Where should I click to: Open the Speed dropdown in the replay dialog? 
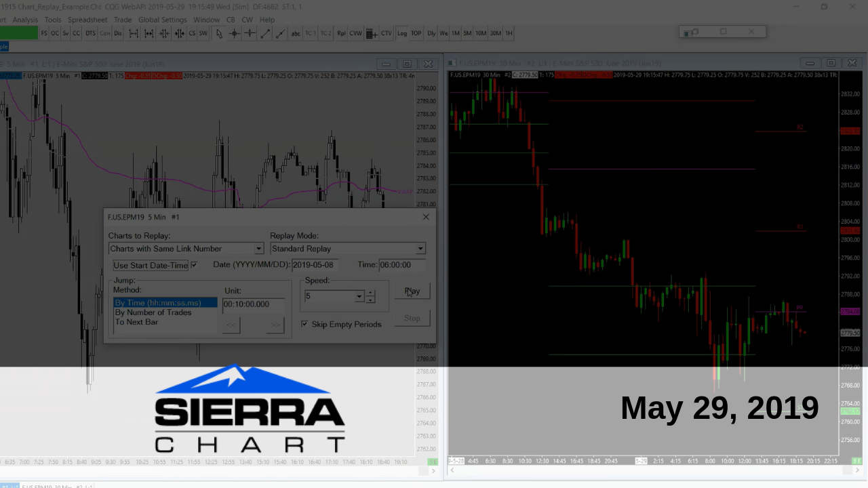(359, 296)
